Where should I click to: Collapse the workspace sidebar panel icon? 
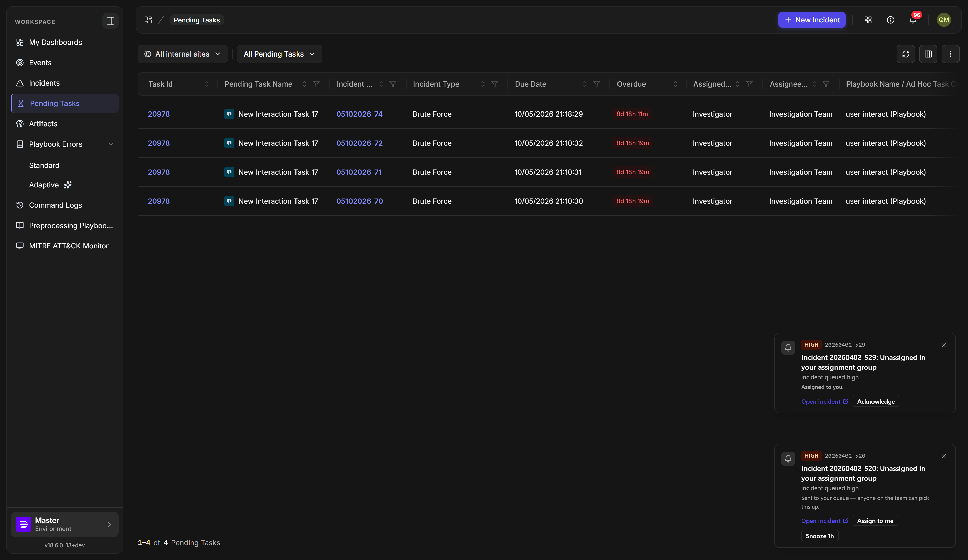110,21
